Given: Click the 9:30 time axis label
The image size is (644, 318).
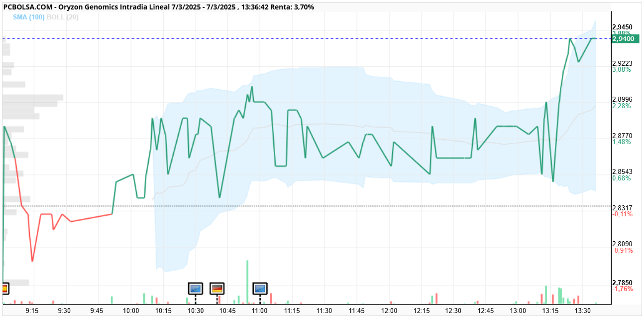Looking at the screenshot, I should point(65,311).
